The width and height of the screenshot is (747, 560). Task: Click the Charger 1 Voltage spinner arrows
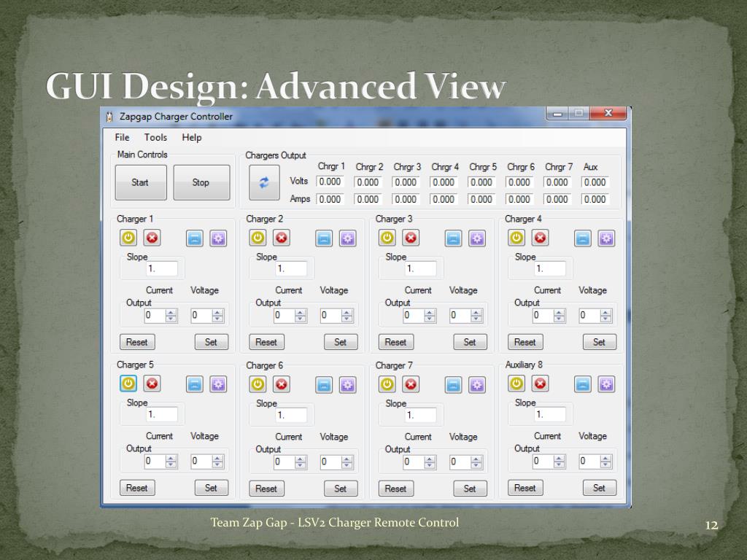pos(217,315)
